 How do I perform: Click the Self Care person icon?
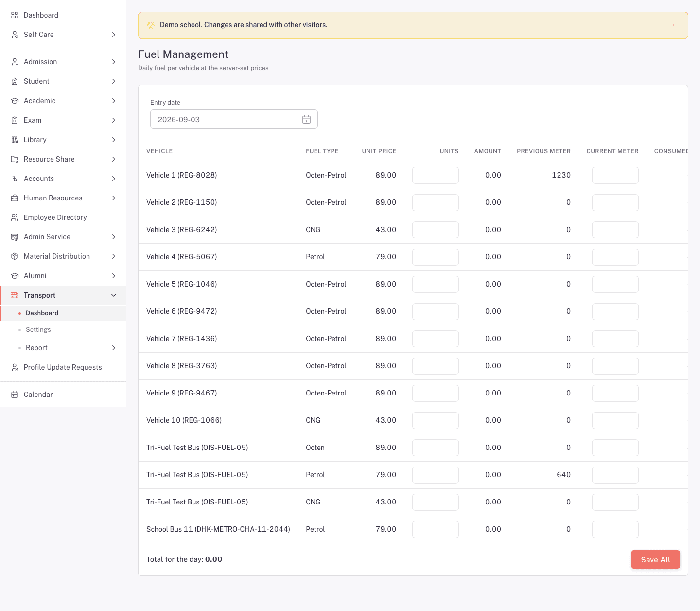coord(15,35)
